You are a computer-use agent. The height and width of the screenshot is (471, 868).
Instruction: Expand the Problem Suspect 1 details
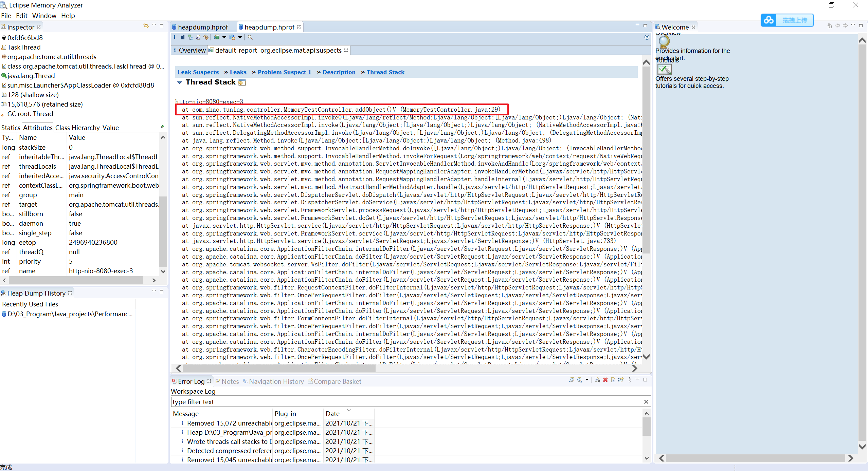(x=286, y=71)
